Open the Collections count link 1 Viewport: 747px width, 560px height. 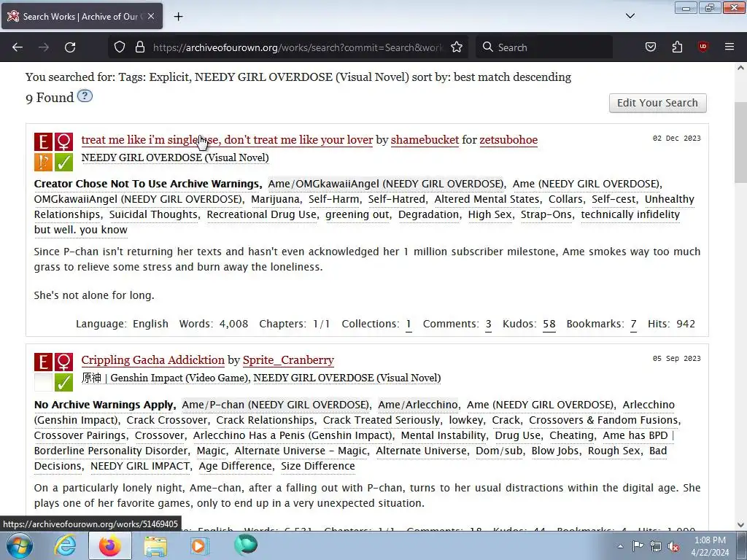pos(409,324)
